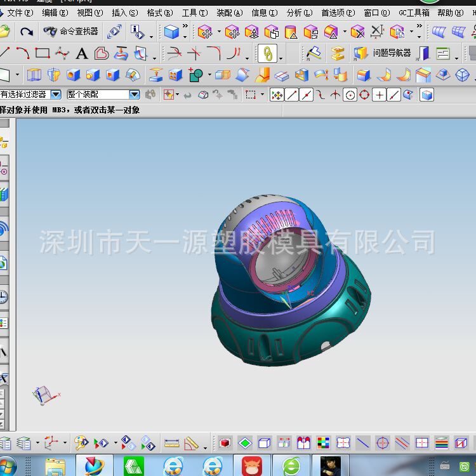Screen dimensions: 476x476
Task: Click the Windows Start button
Action: click(x=7, y=466)
